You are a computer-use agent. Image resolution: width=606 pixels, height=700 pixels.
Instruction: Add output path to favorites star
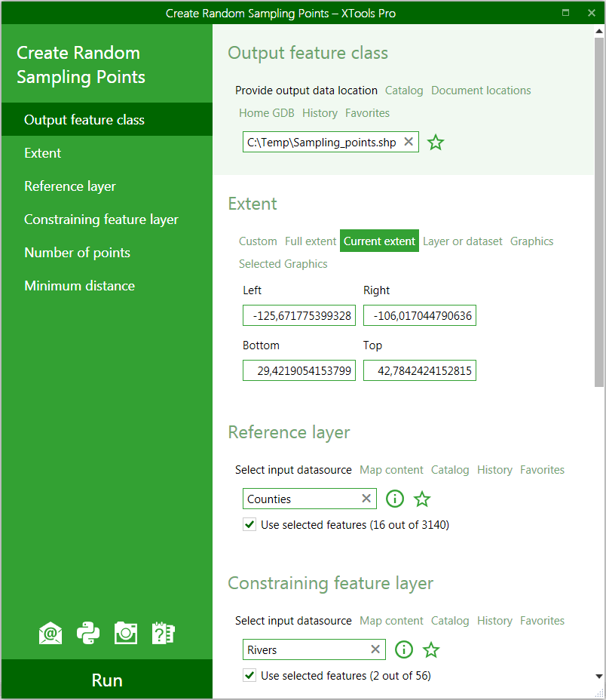coord(436,143)
